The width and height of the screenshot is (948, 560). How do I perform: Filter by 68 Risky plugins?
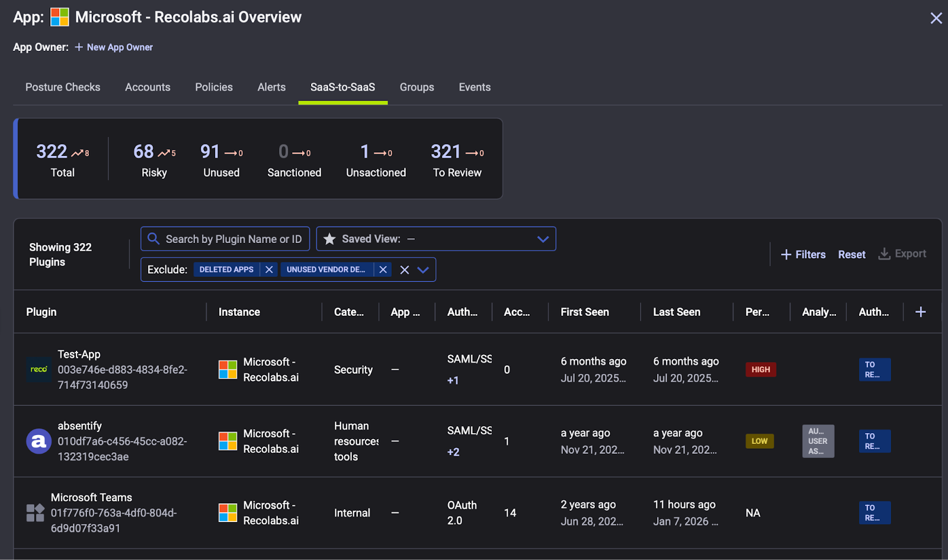click(x=154, y=160)
